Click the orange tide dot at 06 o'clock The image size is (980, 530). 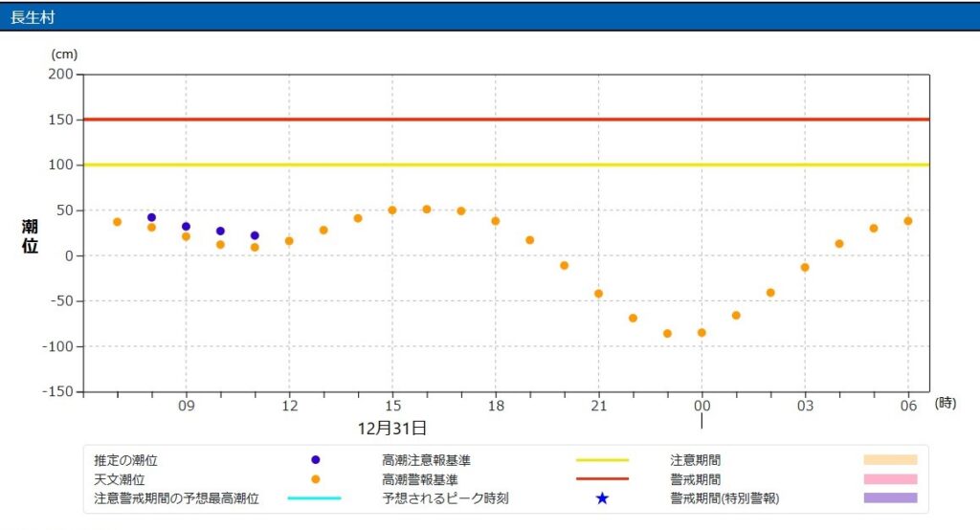click(908, 221)
